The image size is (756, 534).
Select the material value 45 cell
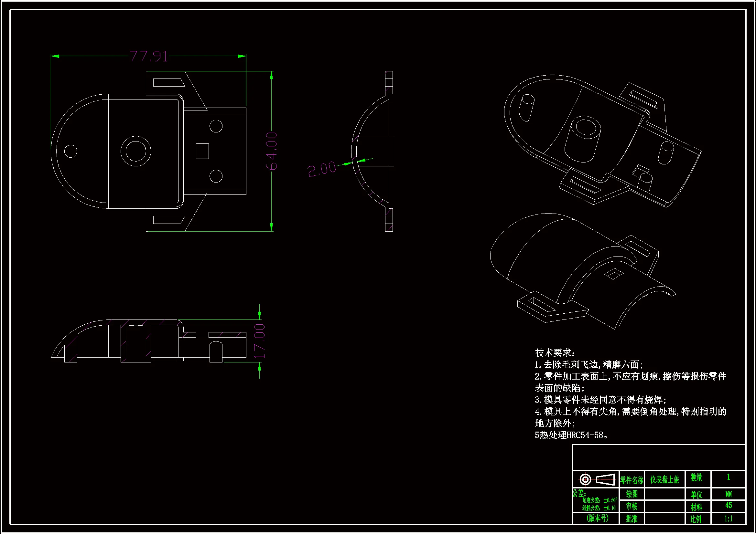[x=728, y=505]
